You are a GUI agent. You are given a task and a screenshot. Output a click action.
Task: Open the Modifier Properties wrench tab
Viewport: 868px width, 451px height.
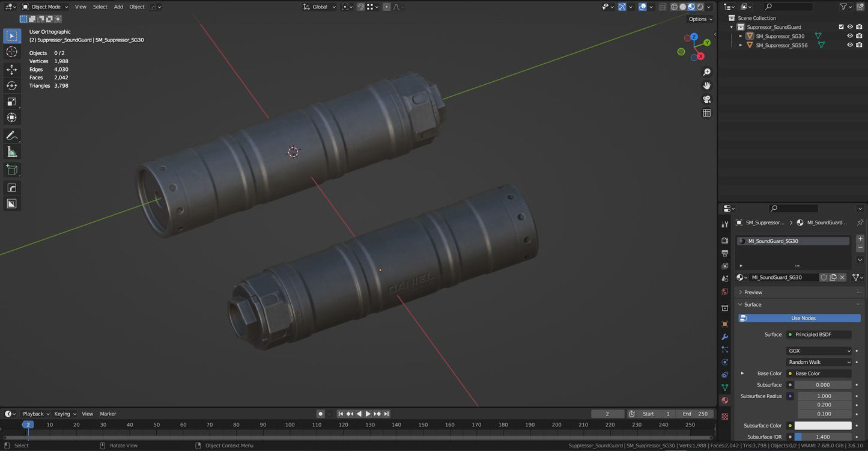pos(724,337)
